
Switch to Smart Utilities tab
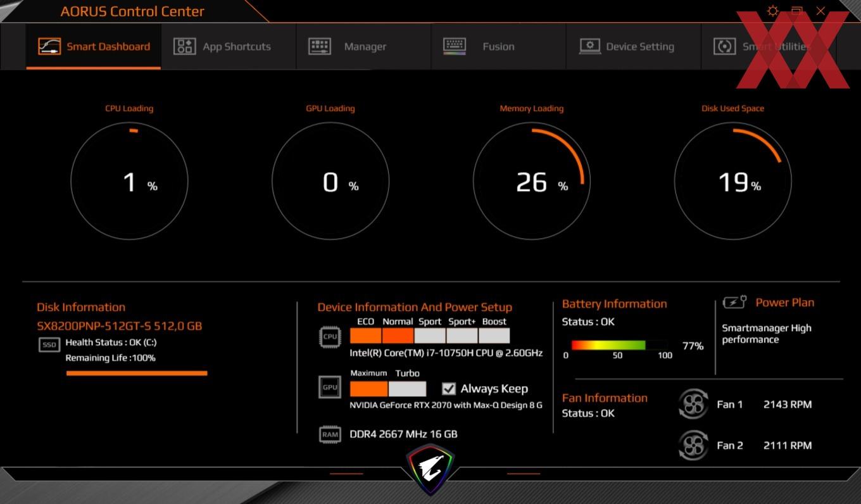[769, 46]
